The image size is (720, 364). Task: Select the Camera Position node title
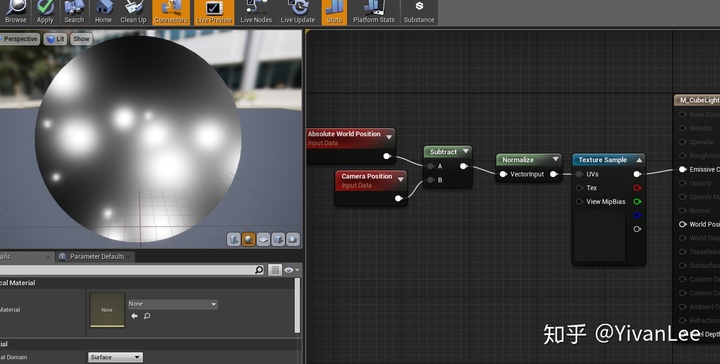pos(366,176)
